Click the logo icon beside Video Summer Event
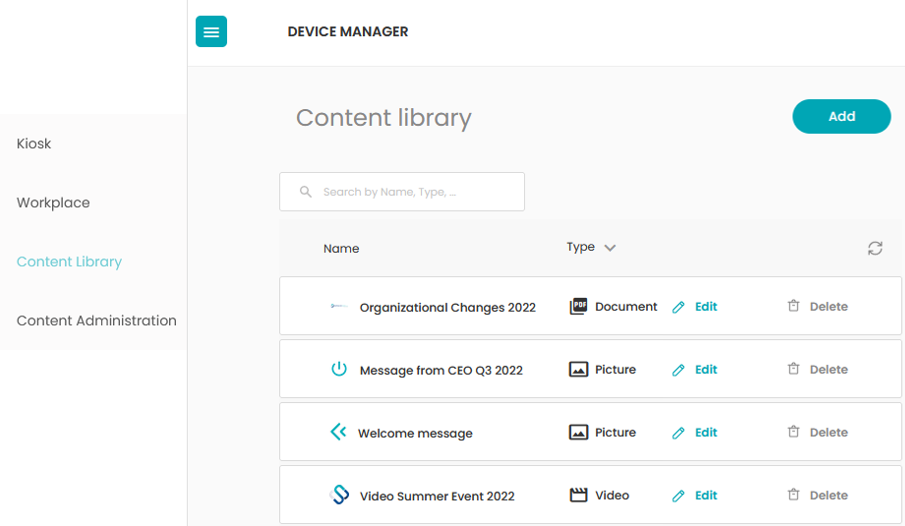The image size is (905, 526). 339,494
